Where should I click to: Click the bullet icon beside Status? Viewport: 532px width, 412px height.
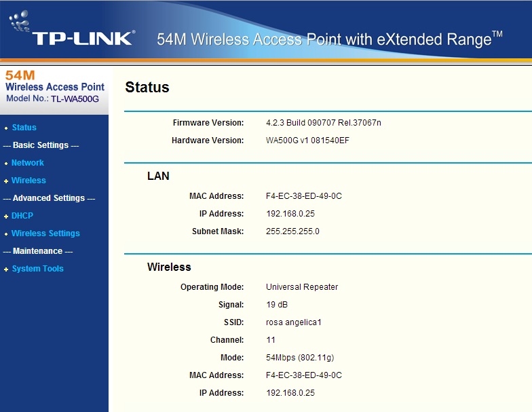pos(6,128)
